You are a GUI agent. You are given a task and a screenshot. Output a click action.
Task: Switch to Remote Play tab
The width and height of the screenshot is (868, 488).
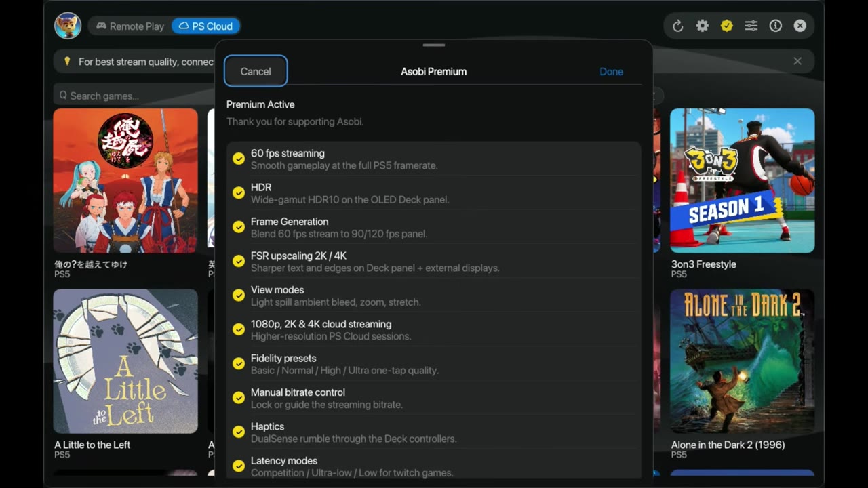(130, 26)
